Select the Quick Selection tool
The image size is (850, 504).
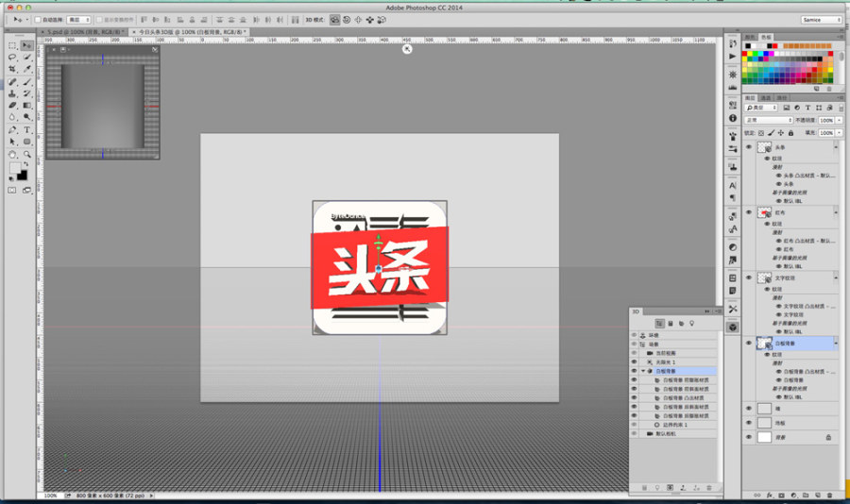[26, 58]
